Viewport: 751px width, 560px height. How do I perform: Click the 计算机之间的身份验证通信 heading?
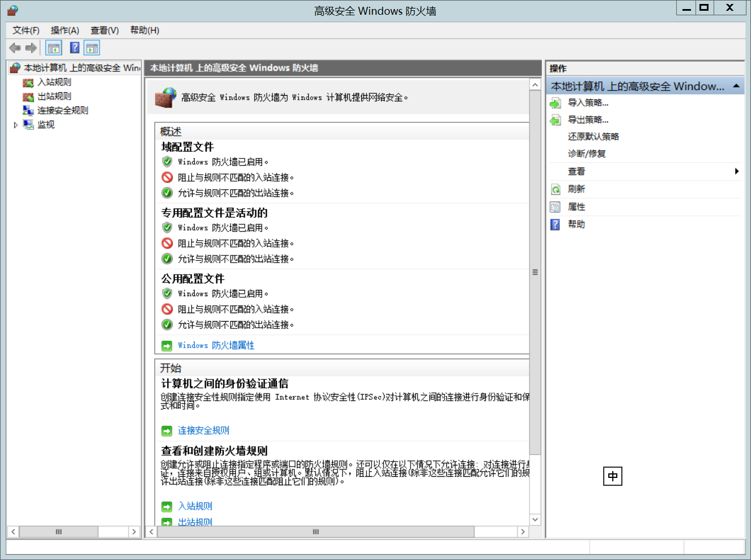(x=225, y=384)
